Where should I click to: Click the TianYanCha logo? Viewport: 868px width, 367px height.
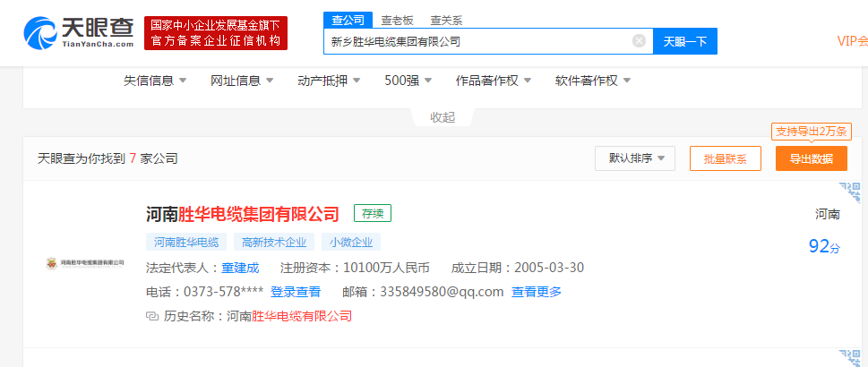click(79, 32)
